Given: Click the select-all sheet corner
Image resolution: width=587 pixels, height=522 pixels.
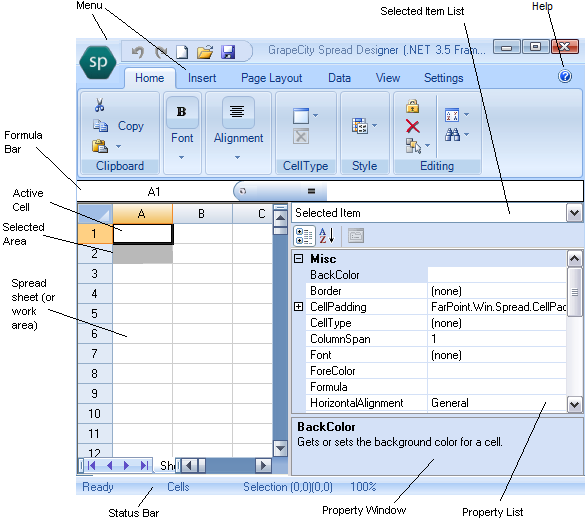Looking at the screenshot, I should 95,214.
